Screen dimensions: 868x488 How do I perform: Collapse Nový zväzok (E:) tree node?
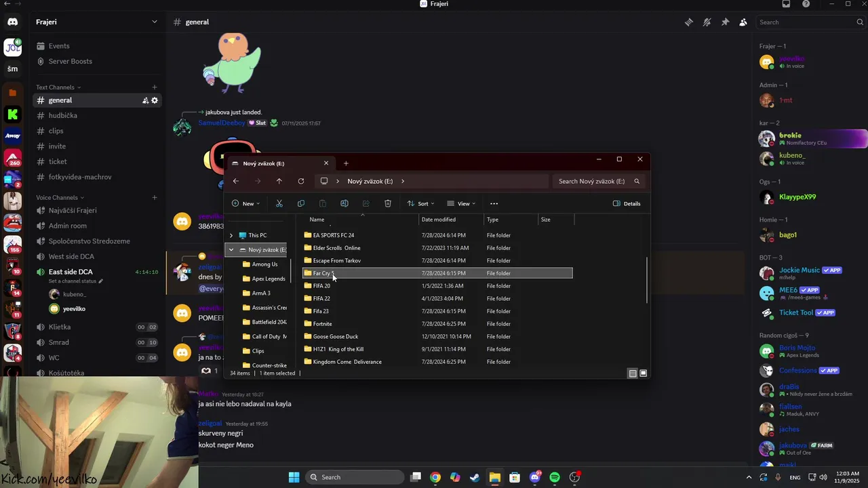tap(231, 249)
